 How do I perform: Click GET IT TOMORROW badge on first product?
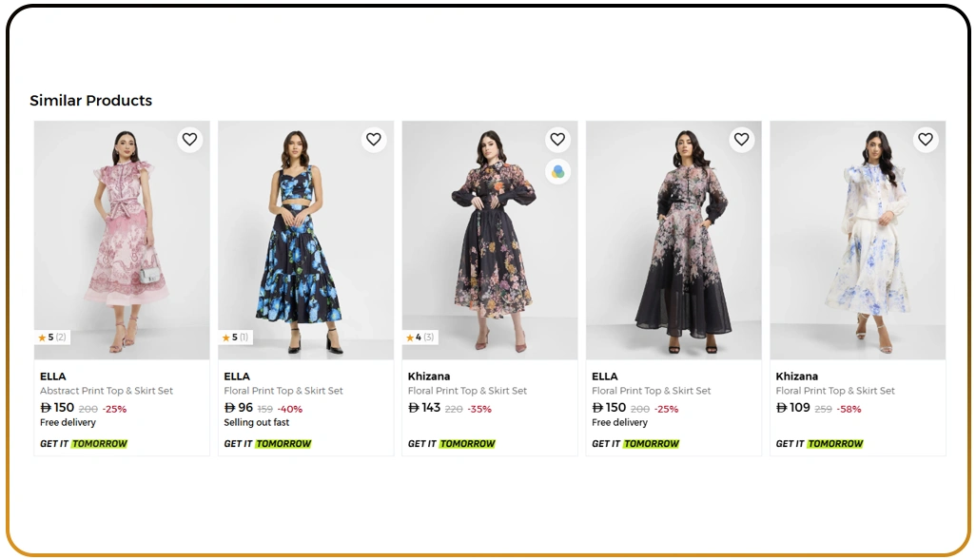83,443
